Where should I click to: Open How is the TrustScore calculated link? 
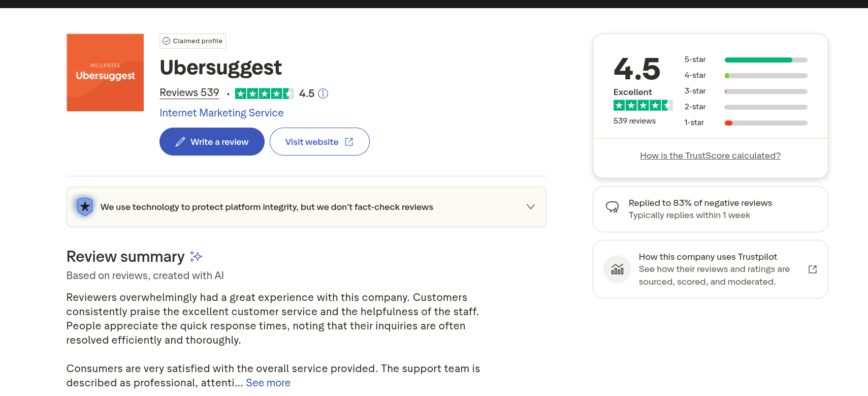coord(710,156)
